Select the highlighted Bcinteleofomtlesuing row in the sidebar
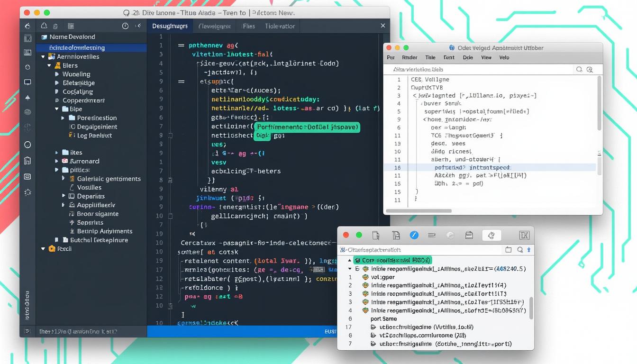 (x=91, y=47)
